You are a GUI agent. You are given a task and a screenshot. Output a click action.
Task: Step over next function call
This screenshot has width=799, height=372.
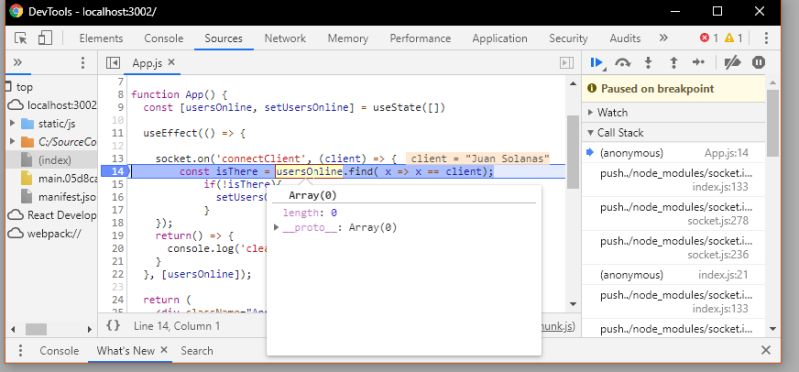coord(623,63)
